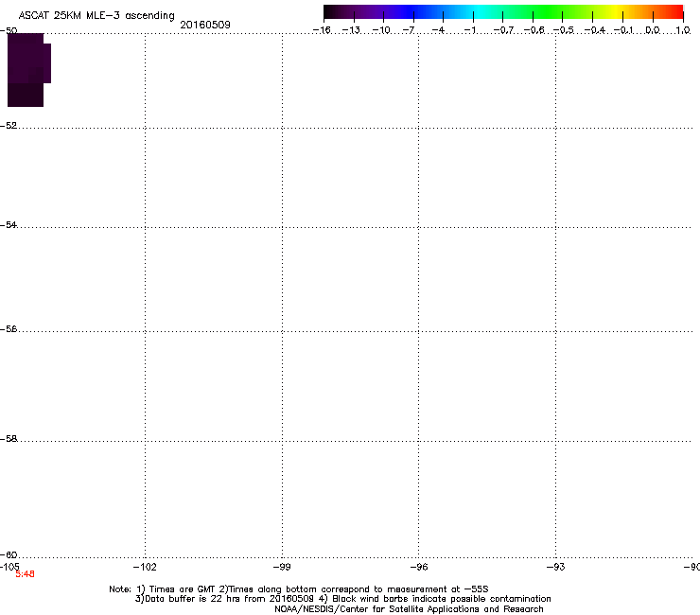The width and height of the screenshot is (700, 615).
Task: Click the -0.5 color scale label
Action: pos(564,30)
